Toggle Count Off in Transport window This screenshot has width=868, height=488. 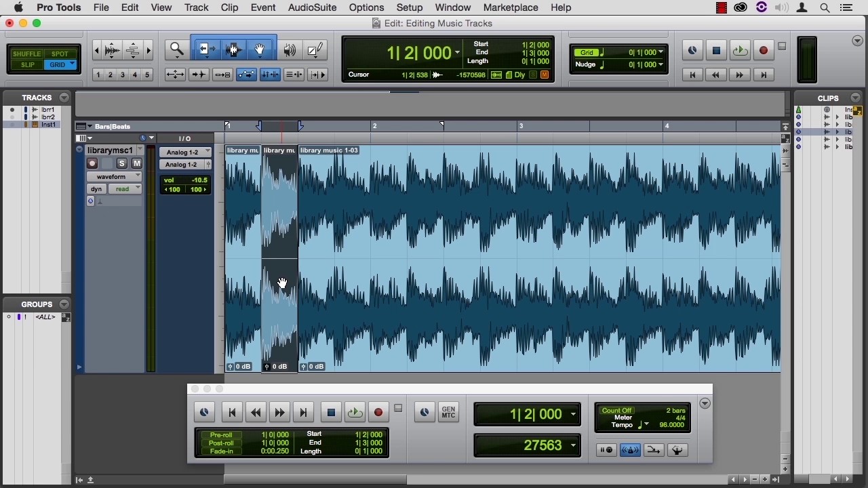[x=616, y=411]
